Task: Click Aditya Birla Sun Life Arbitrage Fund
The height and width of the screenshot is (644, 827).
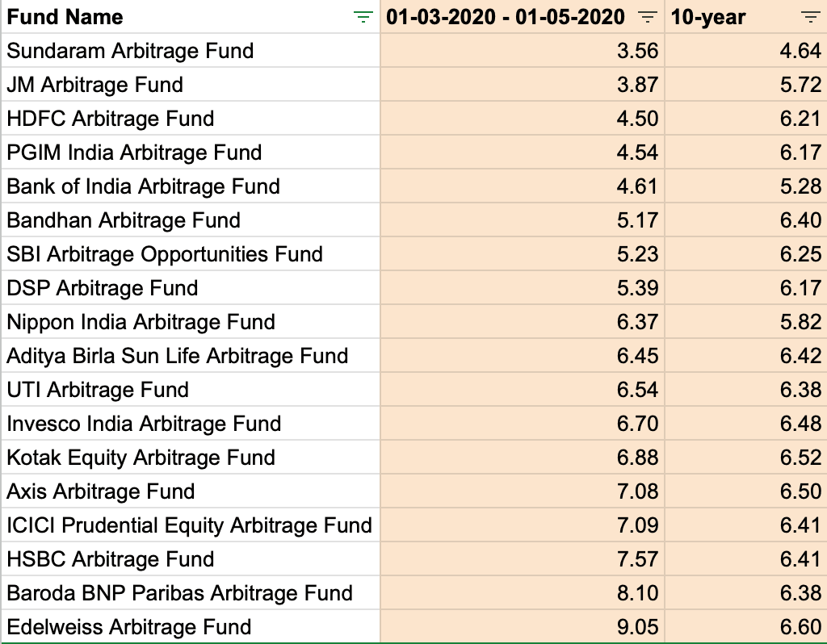Action: click(x=178, y=356)
